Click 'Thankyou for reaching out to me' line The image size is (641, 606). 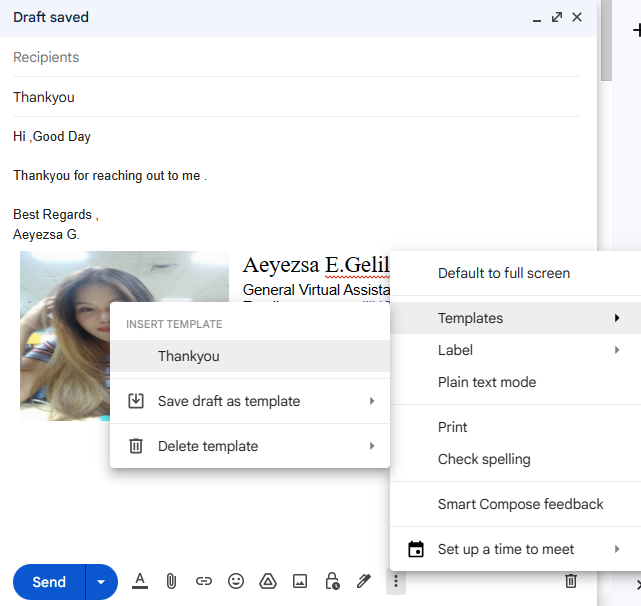(x=110, y=175)
